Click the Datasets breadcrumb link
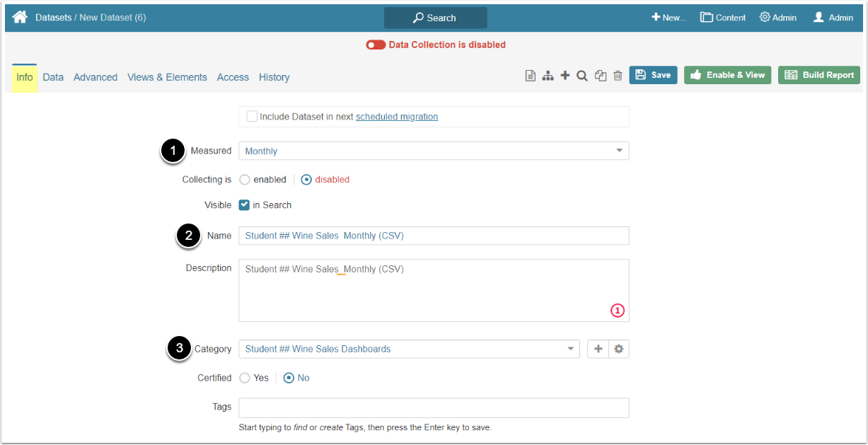This screenshot has width=868, height=445. tap(53, 17)
